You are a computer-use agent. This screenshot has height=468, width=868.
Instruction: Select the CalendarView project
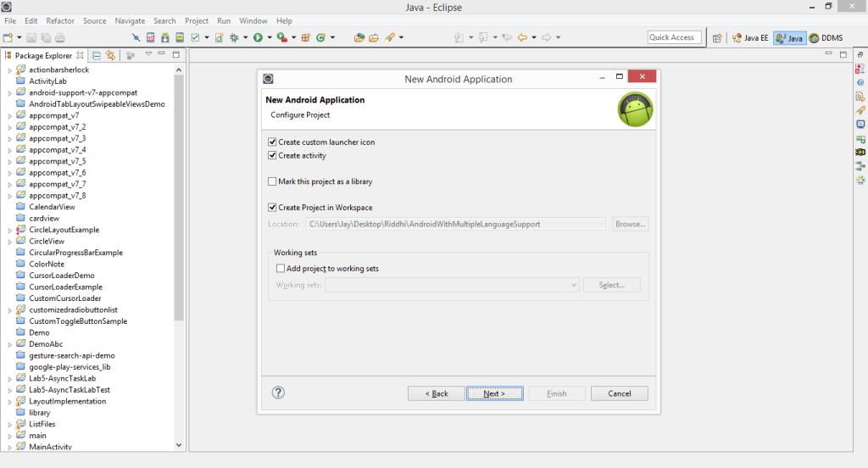[x=52, y=207]
